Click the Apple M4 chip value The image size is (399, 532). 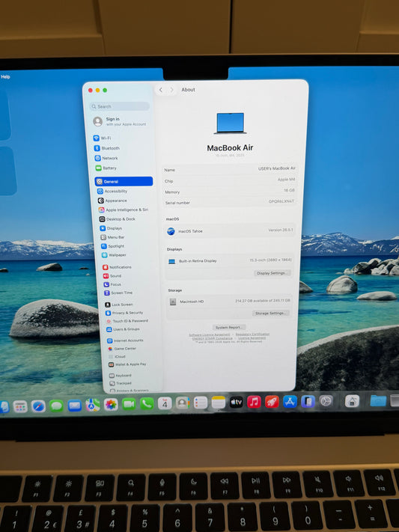pos(286,180)
